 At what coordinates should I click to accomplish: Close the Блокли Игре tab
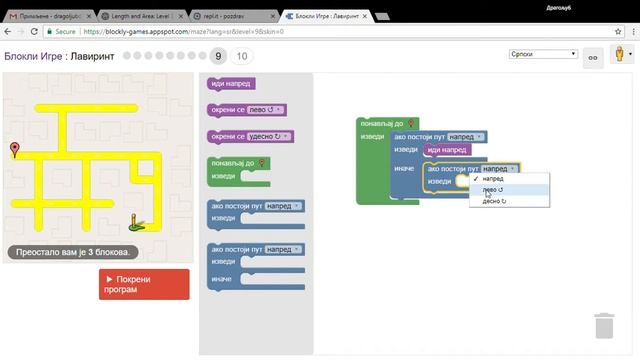pos(364,16)
